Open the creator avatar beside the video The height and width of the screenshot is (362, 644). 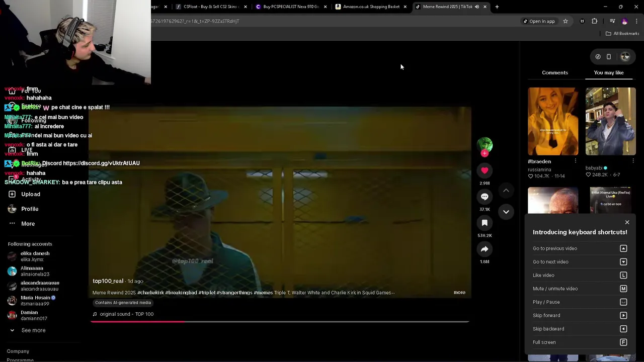[x=485, y=144]
